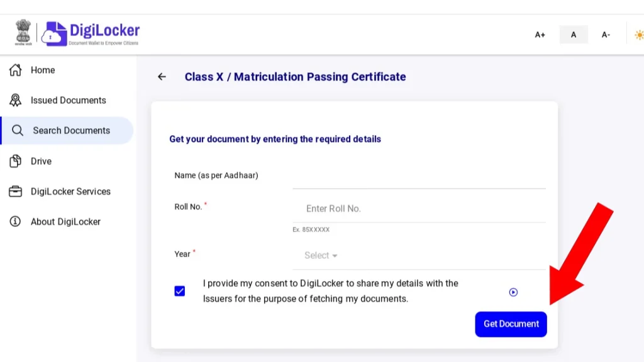The height and width of the screenshot is (362, 644).
Task: Click the About DigiLocker info icon
Action: (16, 222)
